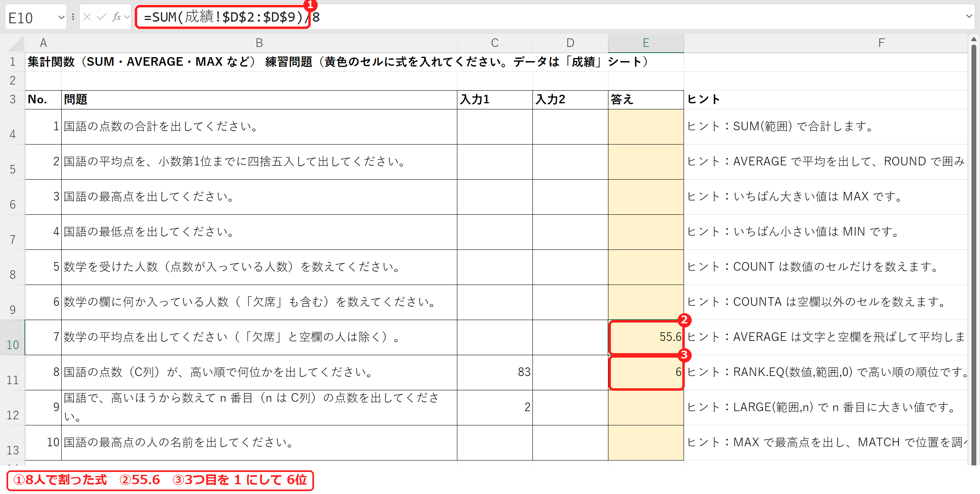Click the No. cell containing 7
Screen dimensions: 980x494
click(x=43, y=337)
